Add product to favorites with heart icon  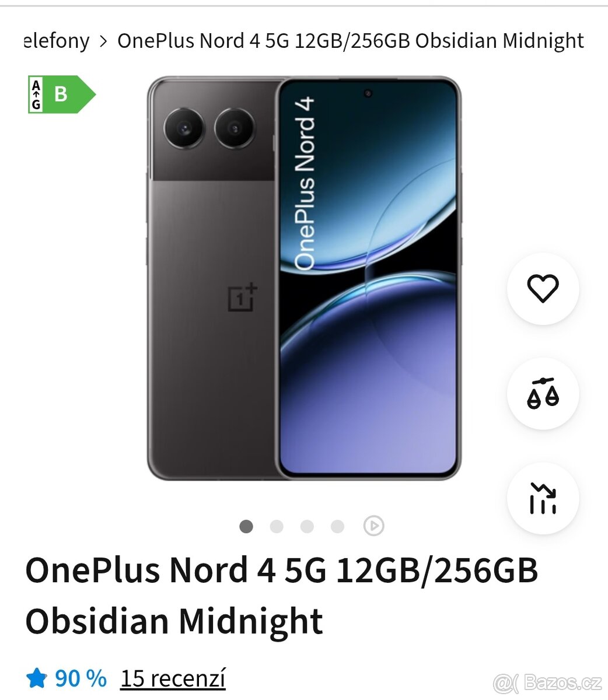(543, 289)
